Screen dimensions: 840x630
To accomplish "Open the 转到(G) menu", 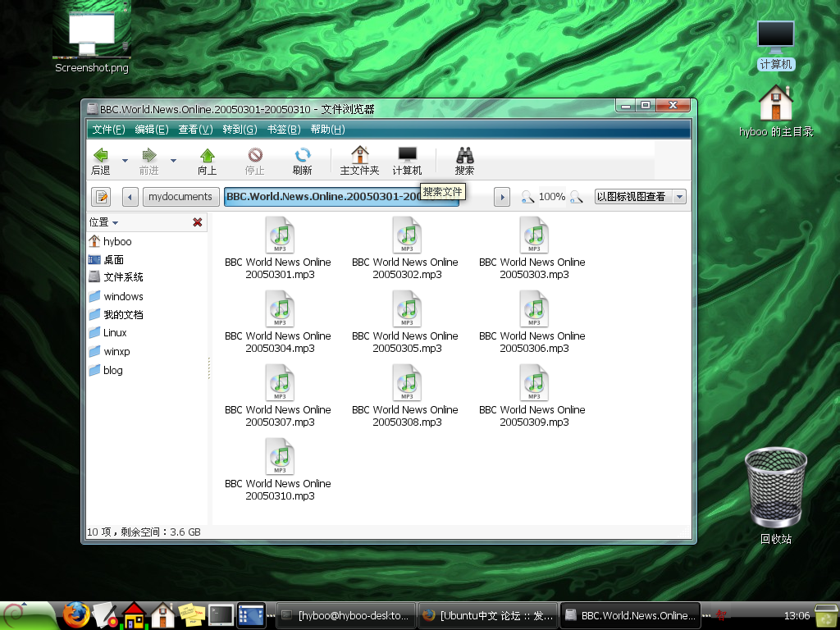I will [240, 129].
